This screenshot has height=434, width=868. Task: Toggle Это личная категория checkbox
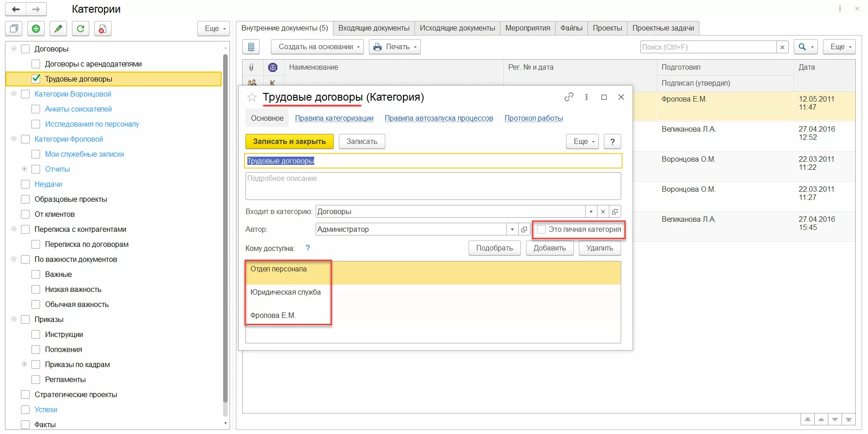pos(541,230)
